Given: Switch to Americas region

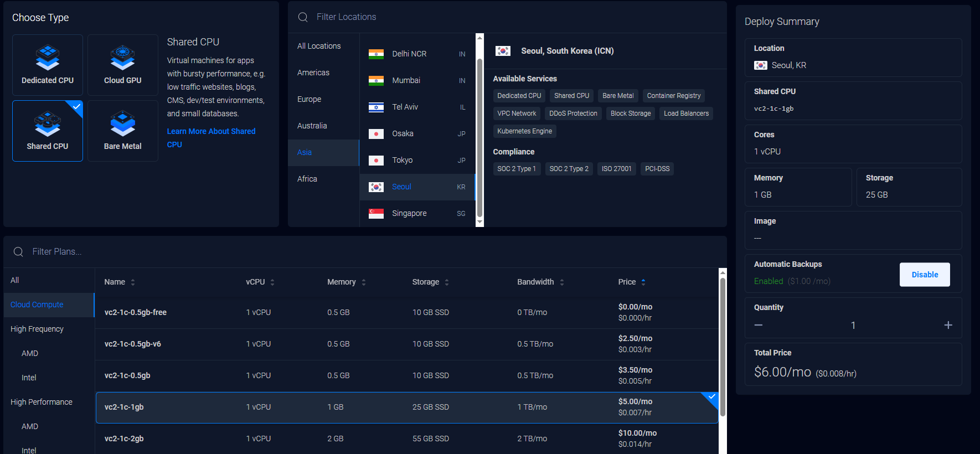Looking at the screenshot, I should 323,73.
